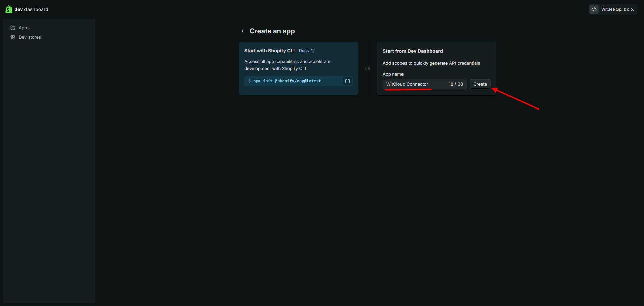
Task: Copy the npm init command to clipboard
Action: [347, 81]
